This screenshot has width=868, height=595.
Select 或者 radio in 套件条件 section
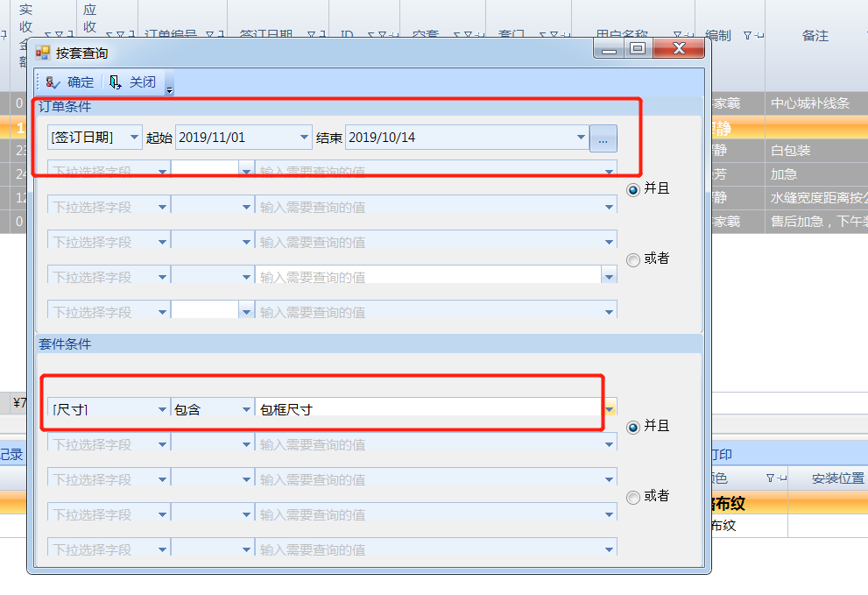coord(633,497)
